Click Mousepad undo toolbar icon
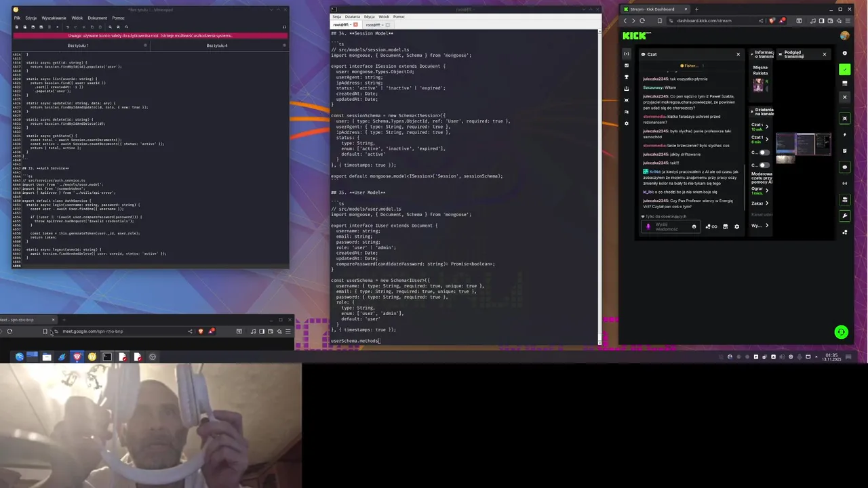 click(68, 27)
